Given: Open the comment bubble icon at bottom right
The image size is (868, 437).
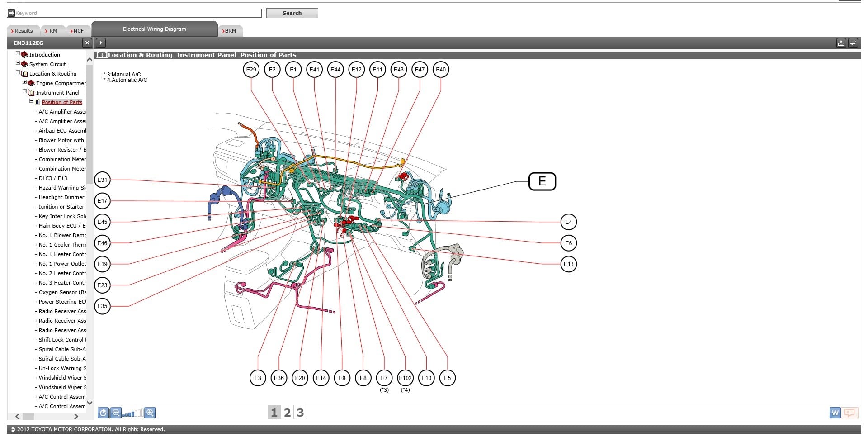Looking at the screenshot, I should tap(849, 413).
